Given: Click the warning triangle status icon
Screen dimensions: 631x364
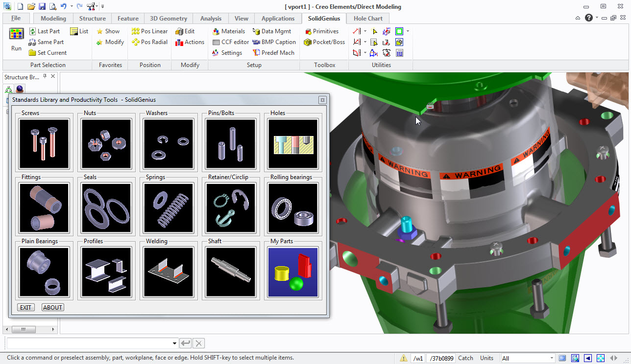Looking at the screenshot, I should click(x=404, y=358).
